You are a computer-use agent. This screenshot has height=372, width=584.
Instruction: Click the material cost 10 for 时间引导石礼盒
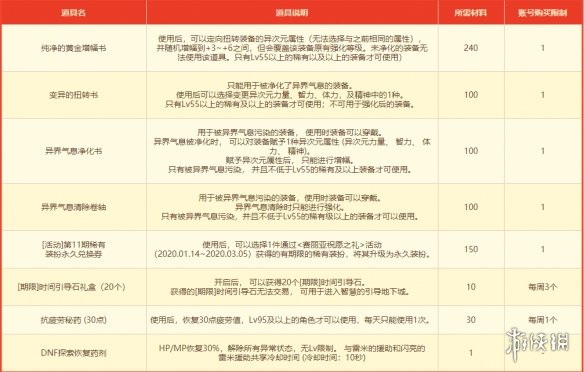[471, 287]
